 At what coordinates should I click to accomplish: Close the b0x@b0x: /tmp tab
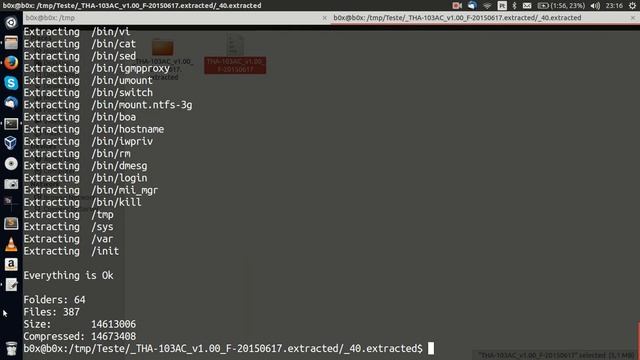tap(324, 18)
